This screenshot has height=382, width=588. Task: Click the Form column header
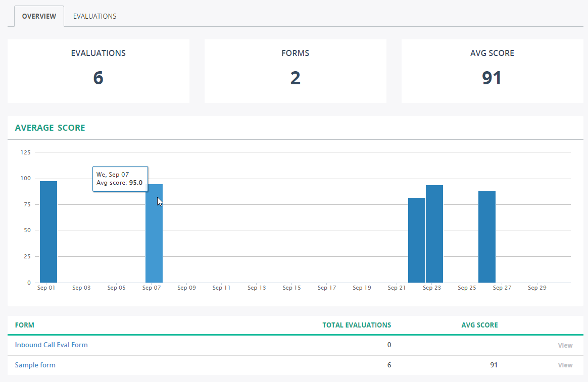[x=25, y=325]
